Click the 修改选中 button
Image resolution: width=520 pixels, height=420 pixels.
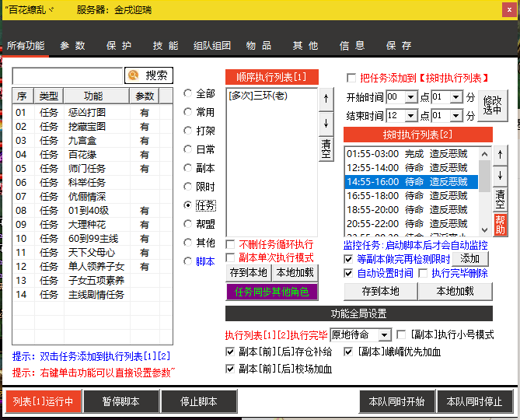click(x=493, y=106)
